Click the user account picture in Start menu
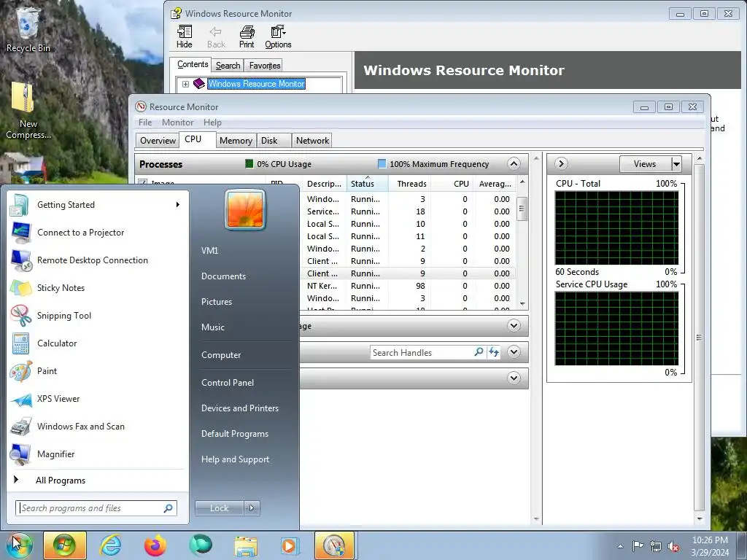The width and height of the screenshot is (747, 560). coord(245,209)
